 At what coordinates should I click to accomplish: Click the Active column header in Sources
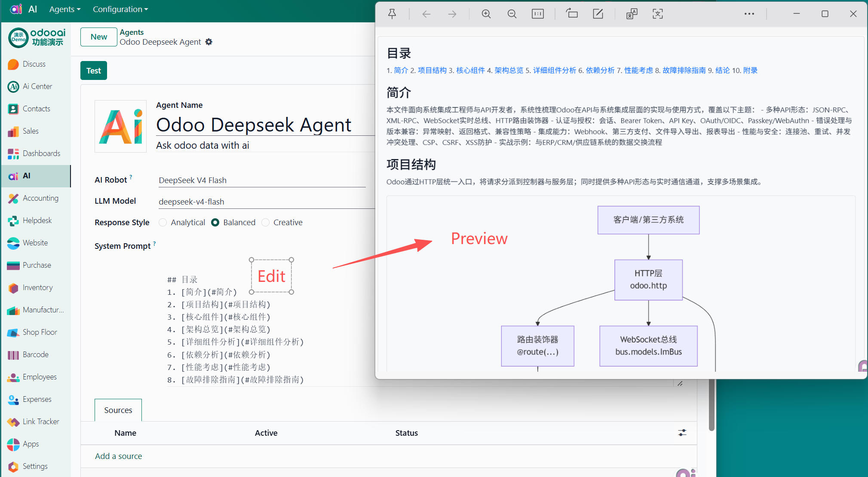coord(266,433)
